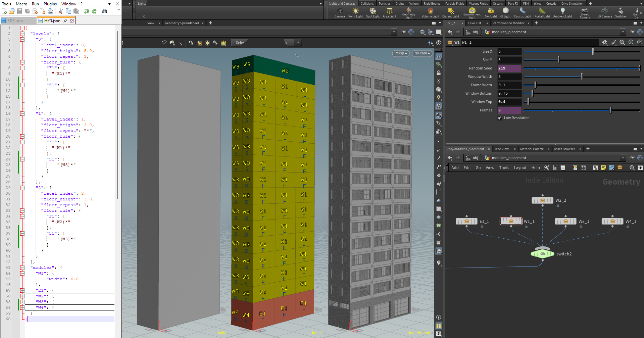This screenshot has height=338, width=644.
Task: Click the Window Width slider
Action: tap(581, 77)
